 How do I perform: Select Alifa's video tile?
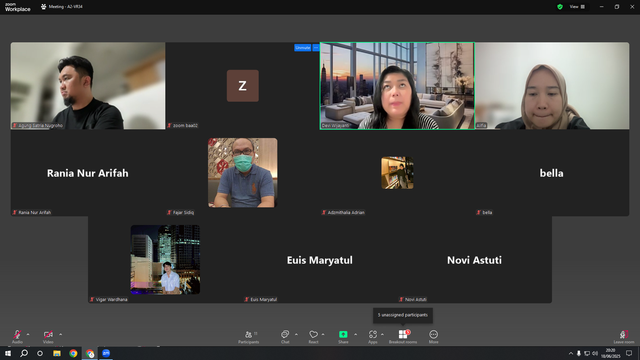point(552,86)
